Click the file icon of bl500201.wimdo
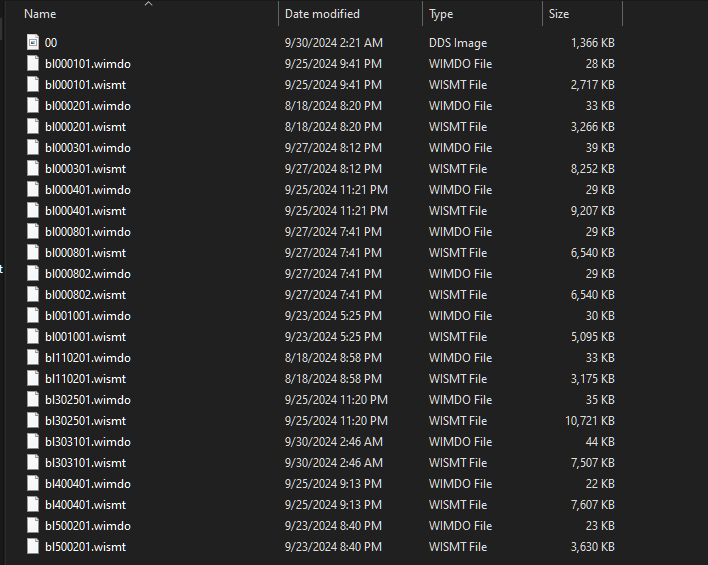 tap(33, 526)
